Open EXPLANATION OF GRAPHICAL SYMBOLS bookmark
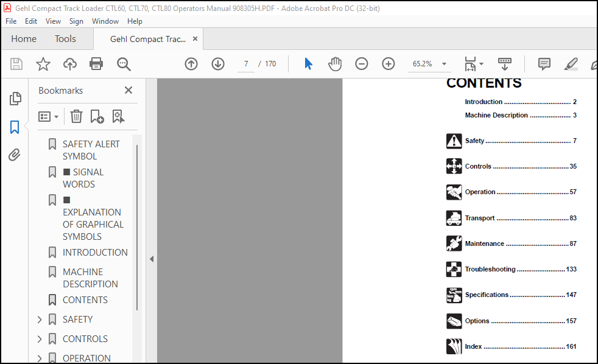The image size is (598, 364). [93, 218]
